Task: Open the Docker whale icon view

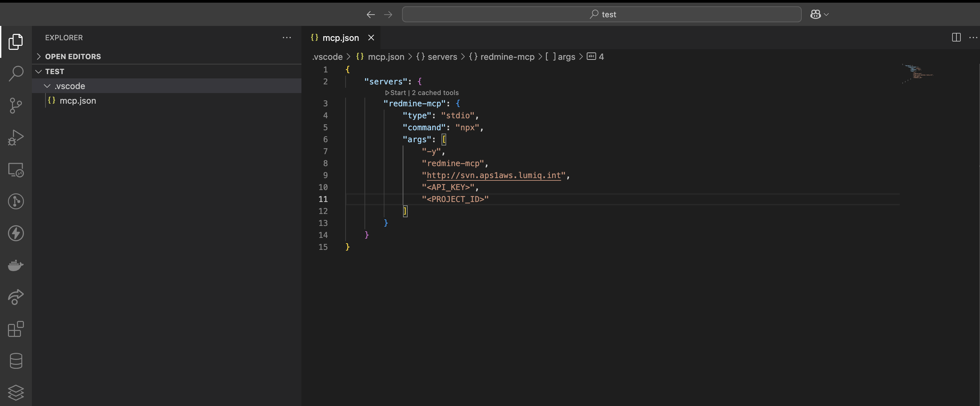Action: (16, 265)
